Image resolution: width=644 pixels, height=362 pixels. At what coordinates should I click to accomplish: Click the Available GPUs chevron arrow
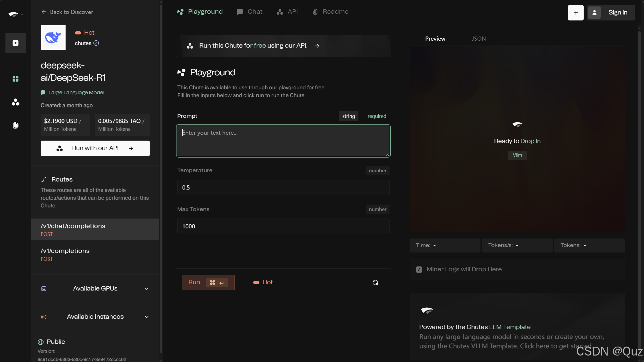pyautogui.click(x=147, y=289)
